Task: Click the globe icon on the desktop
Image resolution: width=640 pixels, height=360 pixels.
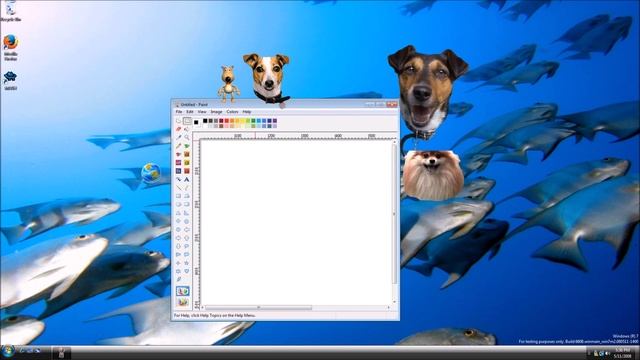Action: [151, 173]
